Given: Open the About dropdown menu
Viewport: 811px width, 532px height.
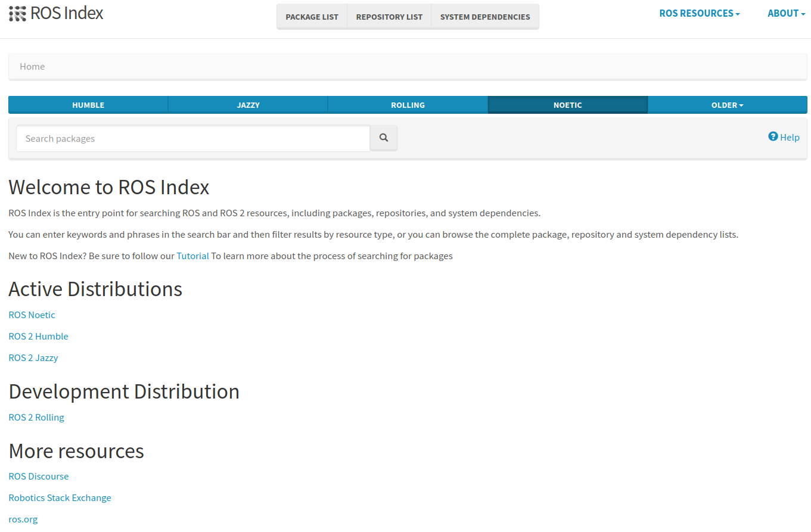Looking at the screenshot, I should pyautogui.click(x=786, y=13).
